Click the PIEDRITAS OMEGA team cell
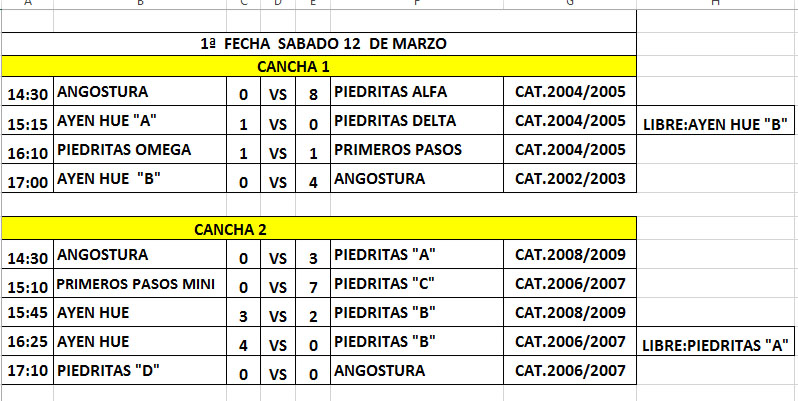The image size is (798, 401). (x=141, y=151)
